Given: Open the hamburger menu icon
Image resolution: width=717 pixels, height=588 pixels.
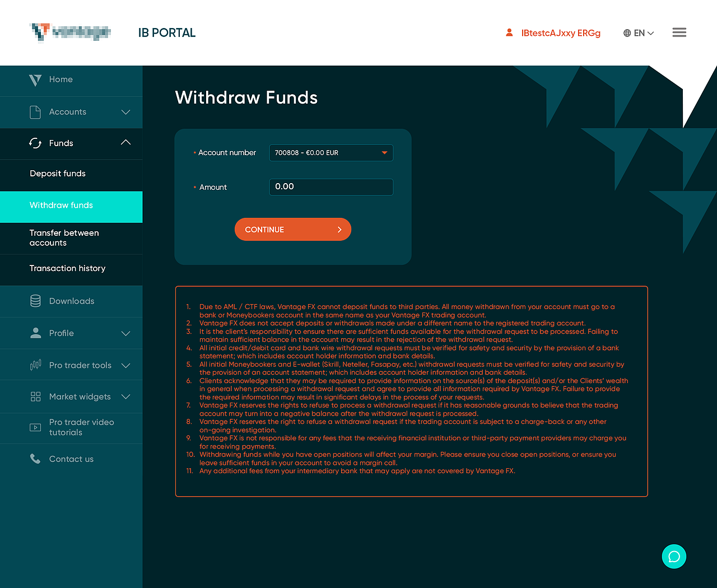Looking at the screenshot, I should tap(679, 32).
